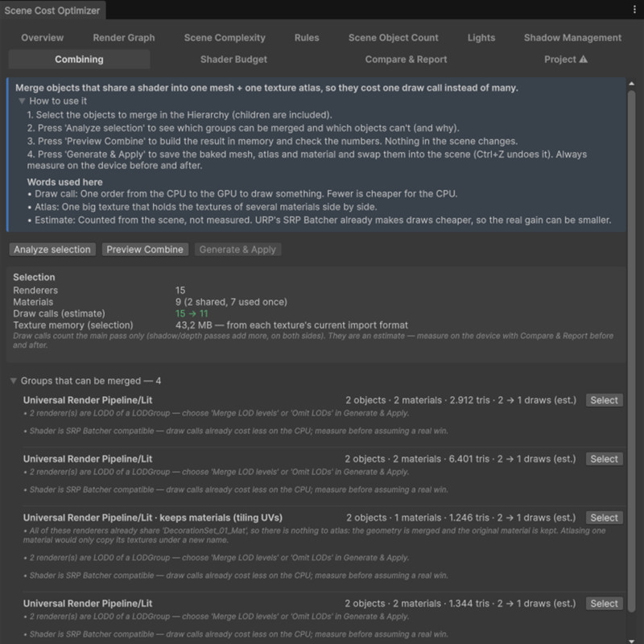Select the group with 2.912 tris
The height and width of the screenshot is (644, 644).
(604, 400)
